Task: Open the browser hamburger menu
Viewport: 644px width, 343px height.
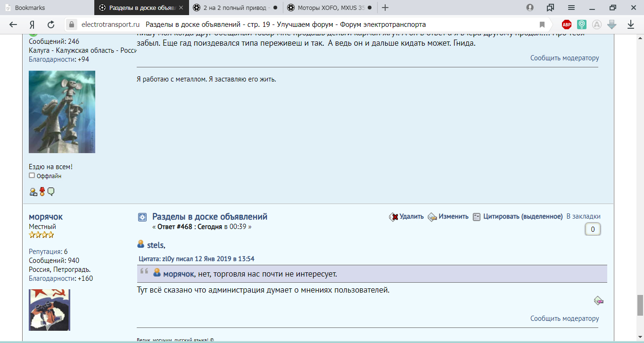Action: pos(571,8)
